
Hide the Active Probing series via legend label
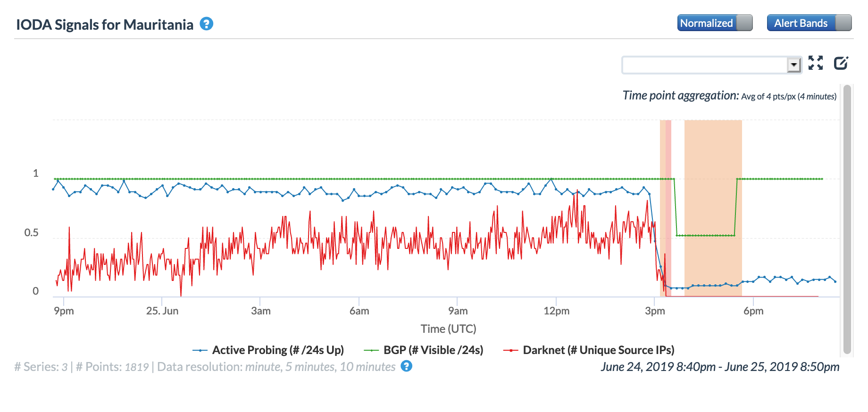(278, 350)
